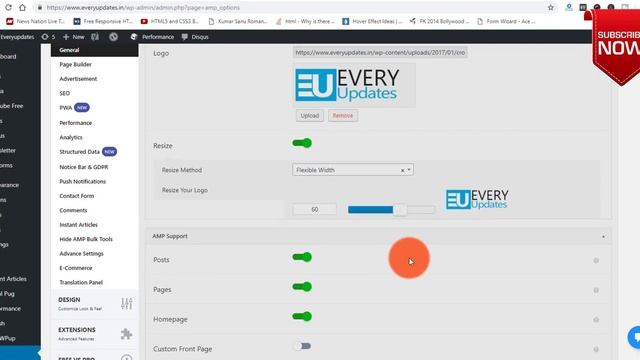This screenshot has height=360, width=640.
Task: Click the Homepage row info icon
Action: click(x=596, y=320)
